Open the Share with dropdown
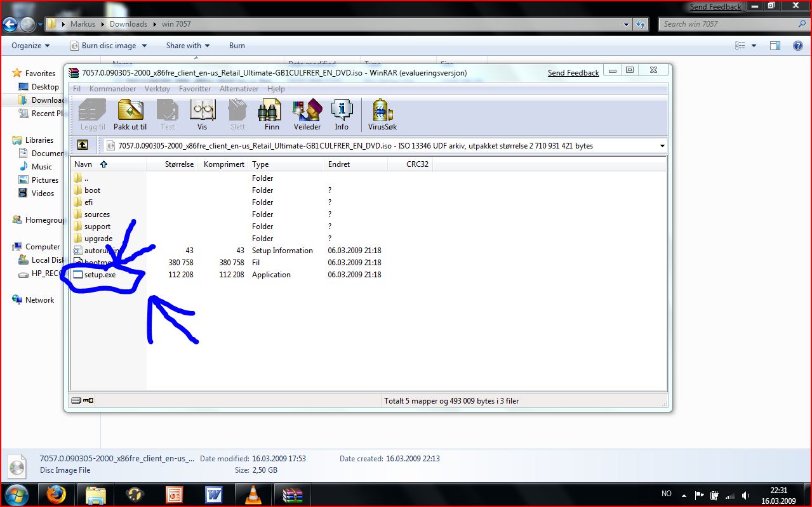Screen dimensions: 812x507 (x=187, y=46)
